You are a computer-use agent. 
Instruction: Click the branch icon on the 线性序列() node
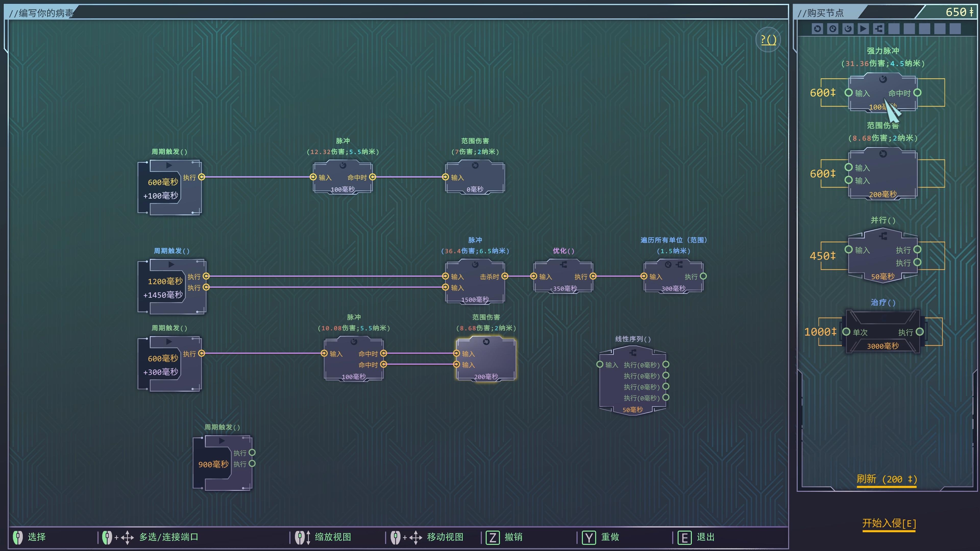(633, 353)
